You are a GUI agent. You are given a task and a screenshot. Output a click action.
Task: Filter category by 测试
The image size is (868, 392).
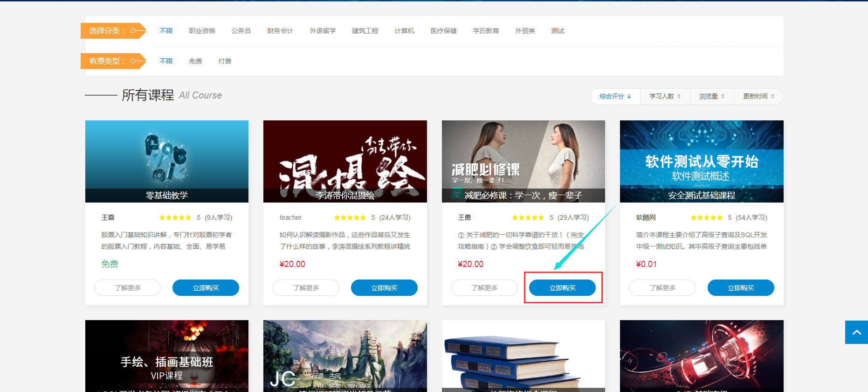(x=558, y=31)
